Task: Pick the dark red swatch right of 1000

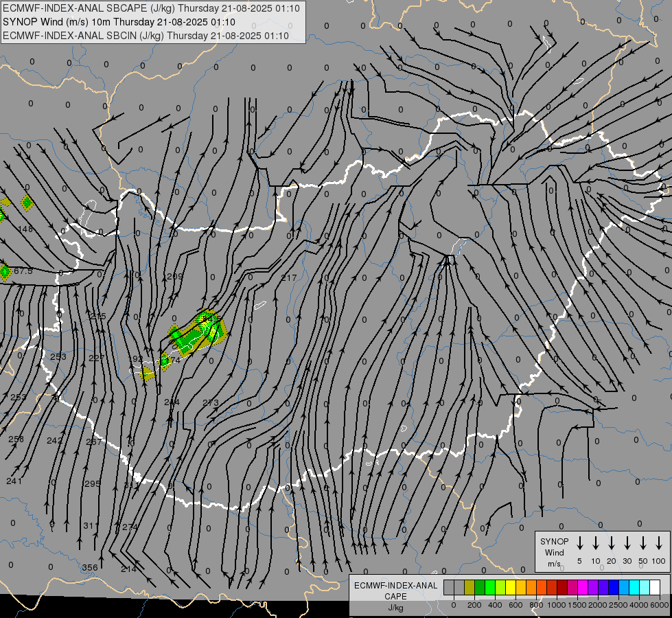Action: [x=562, y=587]
